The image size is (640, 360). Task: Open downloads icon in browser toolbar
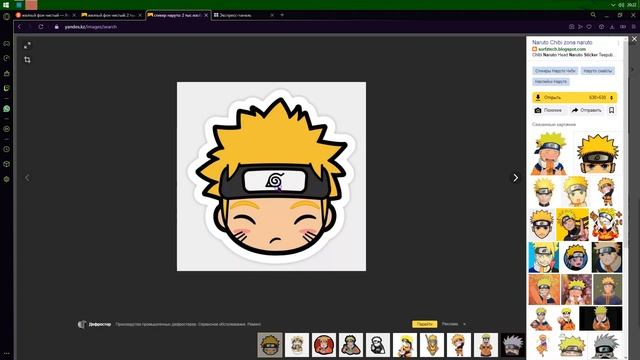point(612,27)
